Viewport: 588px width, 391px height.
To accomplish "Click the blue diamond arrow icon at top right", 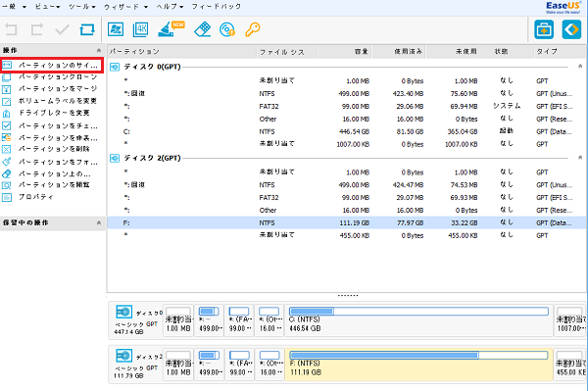I will point(571,29).
